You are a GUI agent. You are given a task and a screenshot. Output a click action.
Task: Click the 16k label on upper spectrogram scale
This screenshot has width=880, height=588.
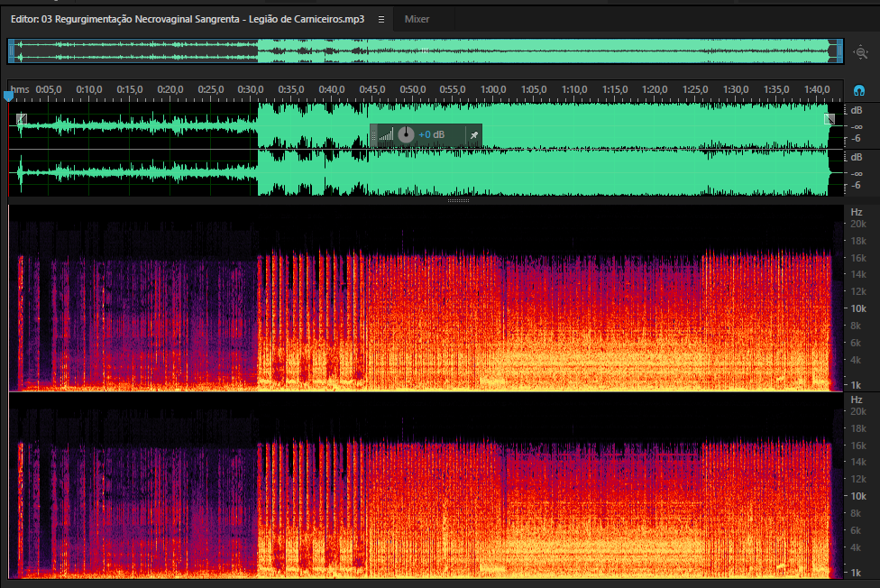(858, 258)
